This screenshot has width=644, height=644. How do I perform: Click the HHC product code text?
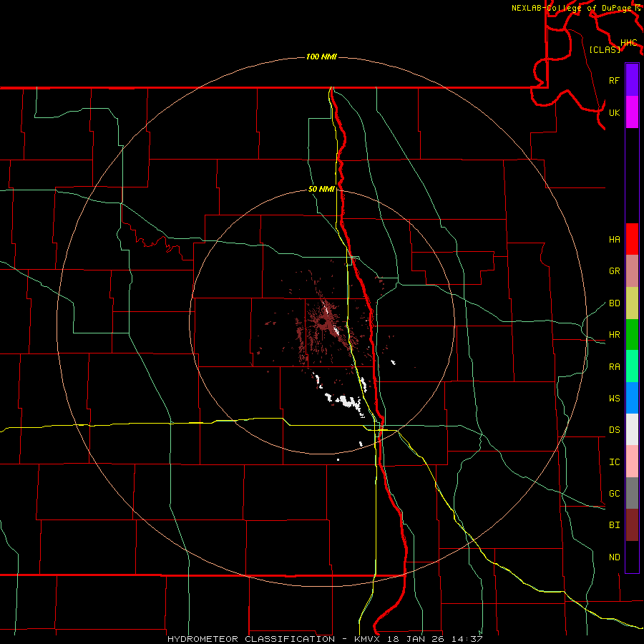coord(628,42)
